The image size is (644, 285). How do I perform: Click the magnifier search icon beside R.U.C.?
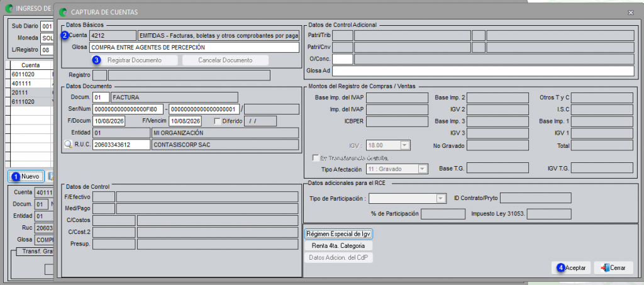[69, 145]
